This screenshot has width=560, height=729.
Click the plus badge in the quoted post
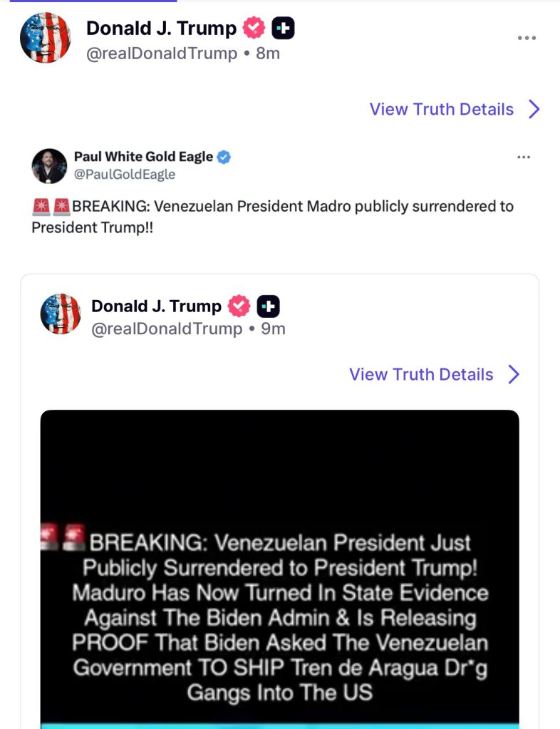coord(268,306)
